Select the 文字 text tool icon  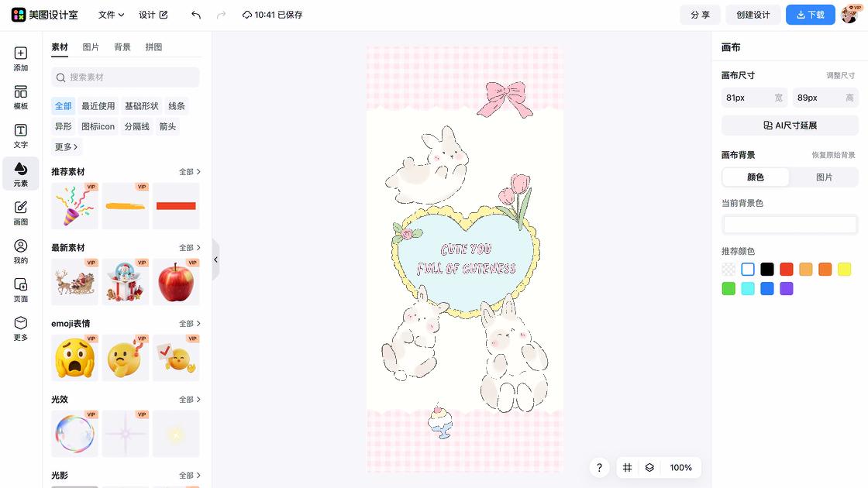20,136
